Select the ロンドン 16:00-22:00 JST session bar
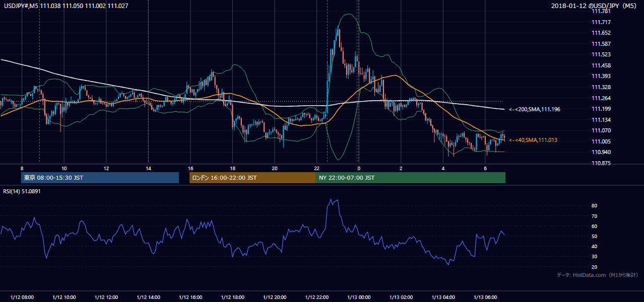The height and width of the screenshot is (302, 644). tap(252, 178)
